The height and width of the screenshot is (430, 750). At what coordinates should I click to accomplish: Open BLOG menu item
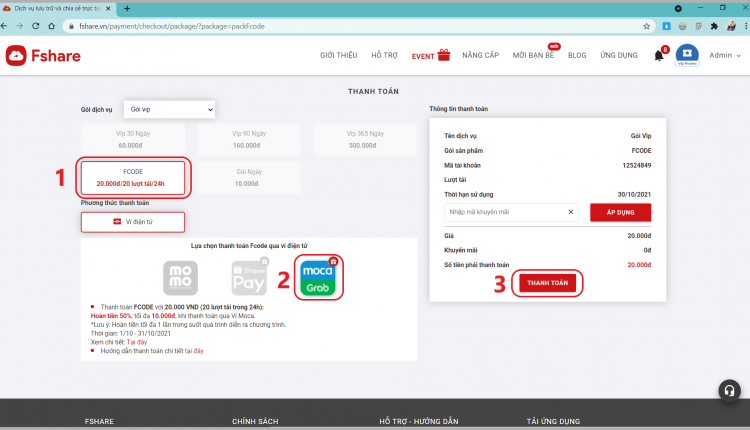pos(577,55)
